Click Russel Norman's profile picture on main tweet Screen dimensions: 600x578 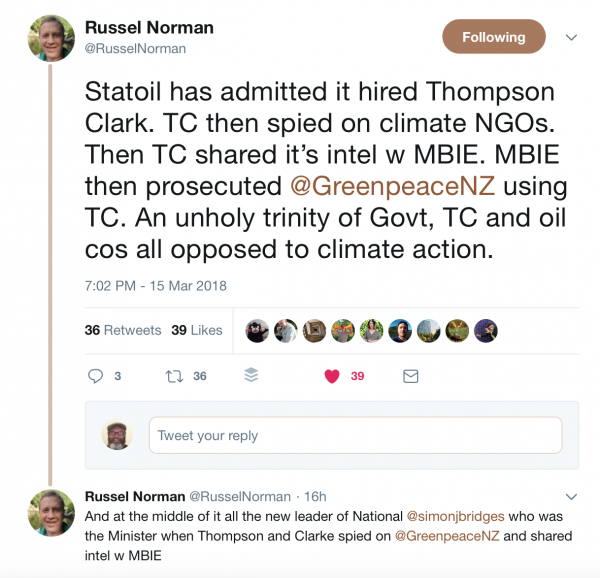[x=51, y=38]
